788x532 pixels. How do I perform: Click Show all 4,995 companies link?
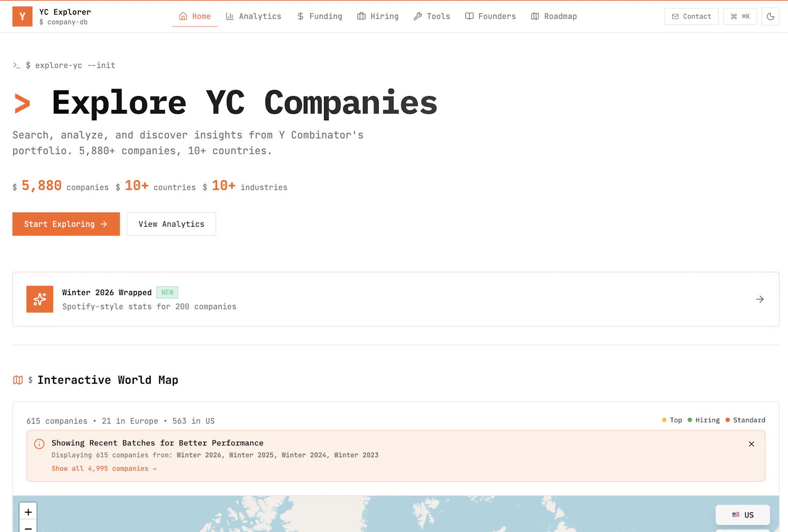pyautogui.click(x=104, y=468)
